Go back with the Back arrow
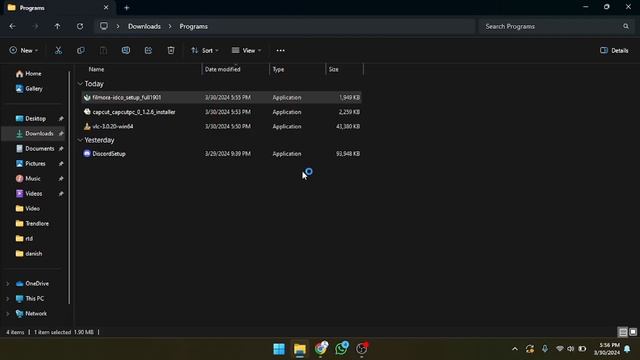640x360 pixels. tap(13, 26)
